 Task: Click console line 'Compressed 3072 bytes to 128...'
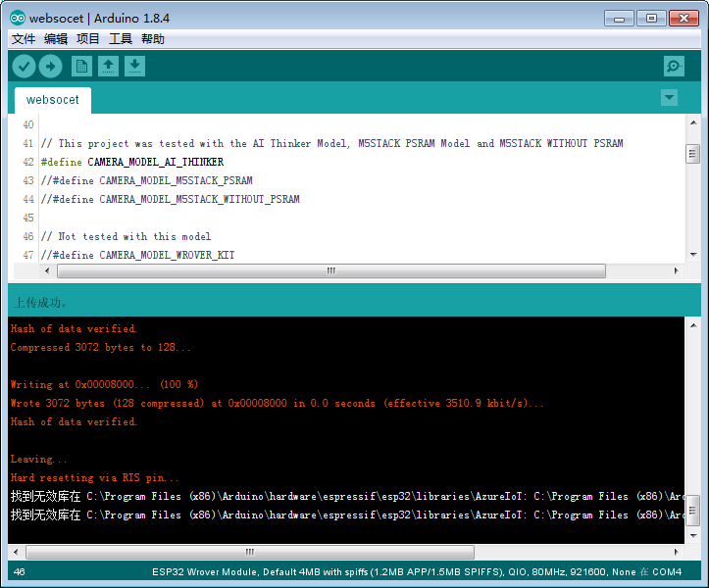click(x=100, y=347)
